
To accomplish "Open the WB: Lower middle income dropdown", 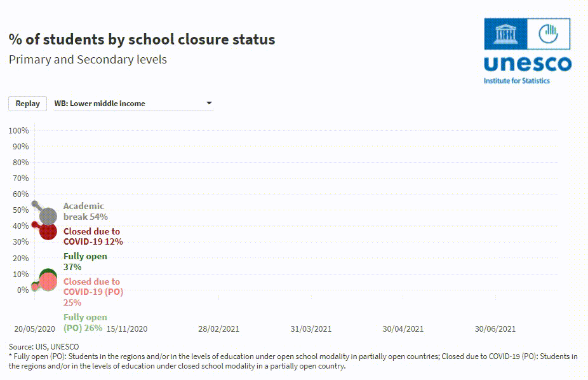I will point(133,104).
